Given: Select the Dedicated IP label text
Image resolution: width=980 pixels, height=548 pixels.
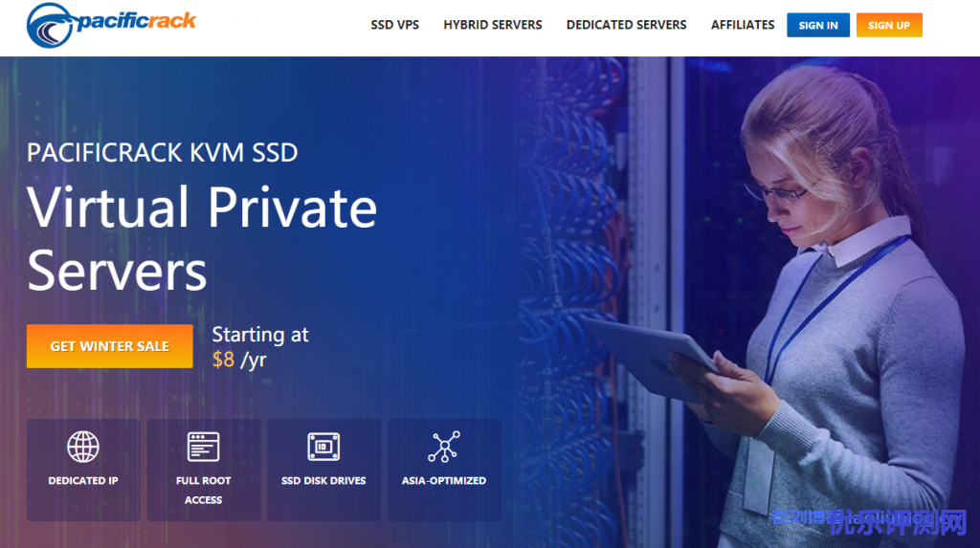Looking at the screenshot, I should [x=83, y=480].
